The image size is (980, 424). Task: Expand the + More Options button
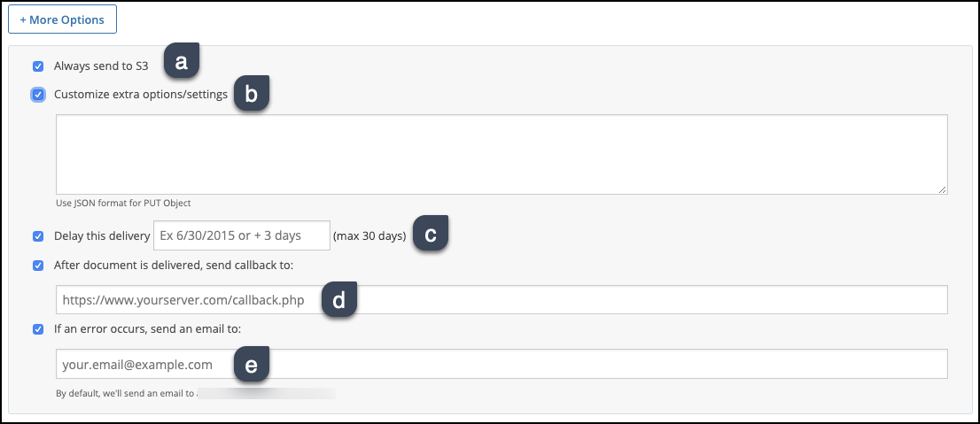[62, 19]
